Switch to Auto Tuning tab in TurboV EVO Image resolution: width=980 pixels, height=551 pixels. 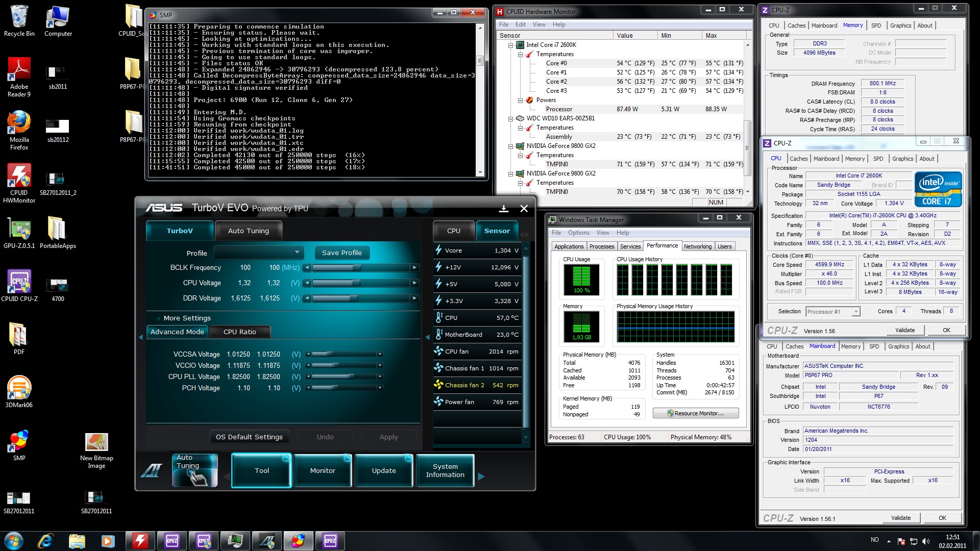tap(248, 231)
